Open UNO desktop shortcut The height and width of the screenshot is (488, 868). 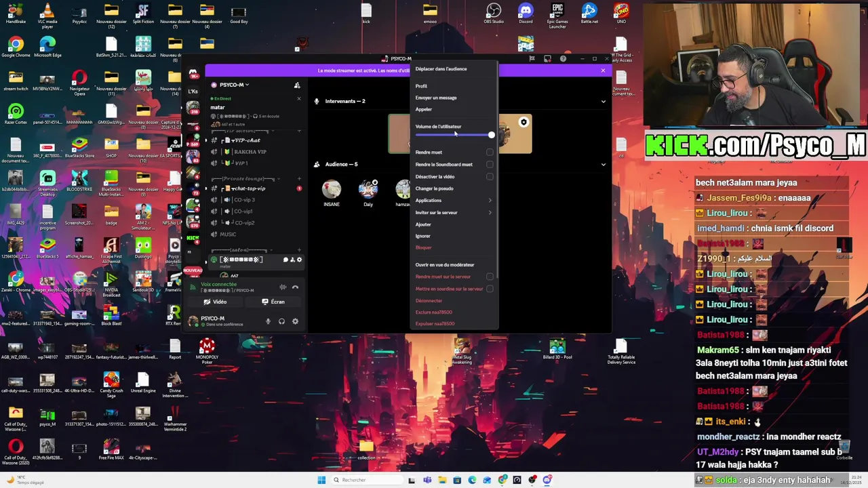pyautogui.click(x=621, y=13)
